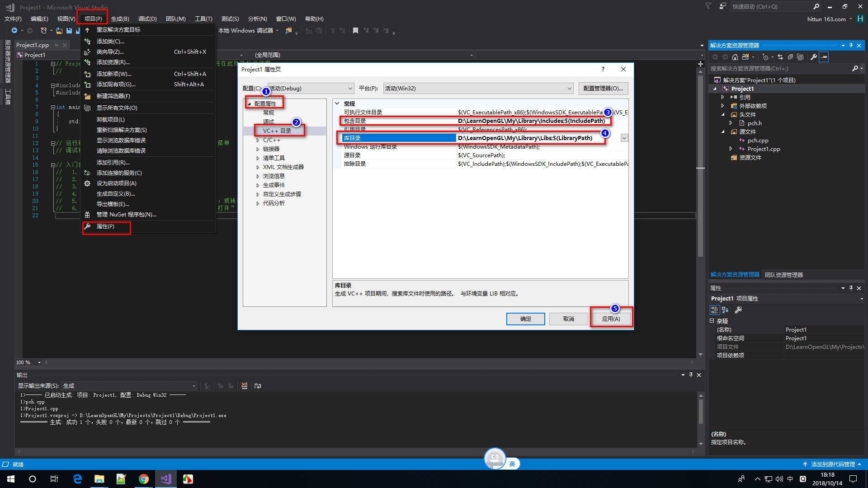Click the show all files icon in Solution Explorer
This screenshot has height=488, width=868.
tap(800, 57)
